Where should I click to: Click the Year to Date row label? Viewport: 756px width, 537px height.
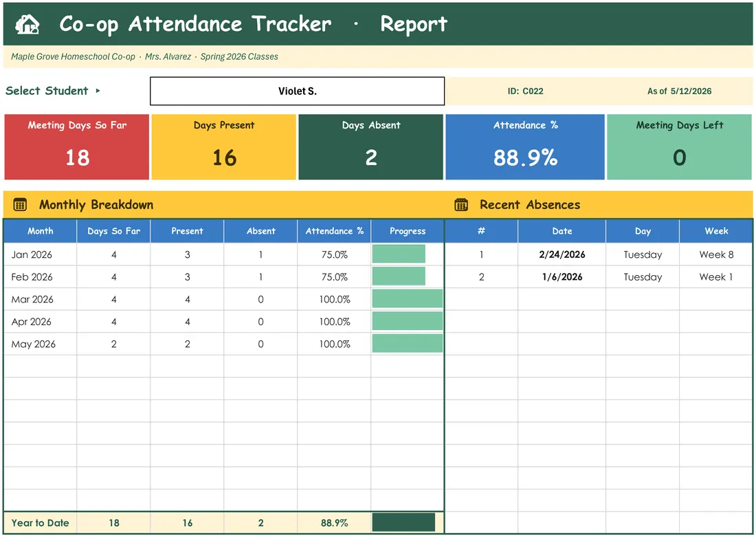pos(40,523)
